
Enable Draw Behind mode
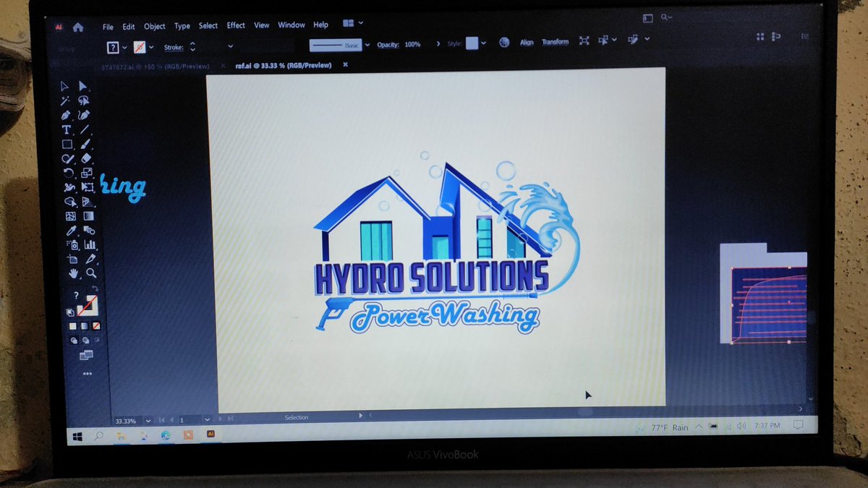point(85,340)
